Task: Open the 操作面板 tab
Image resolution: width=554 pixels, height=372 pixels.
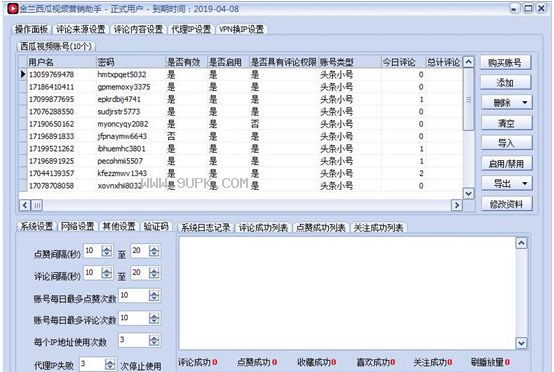Action: (31, 29)
